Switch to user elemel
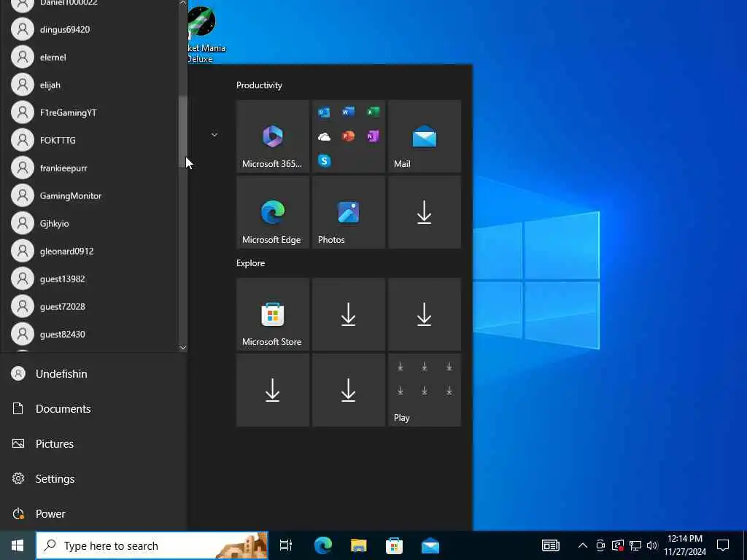Viewport: 747px width, 560px height. pyautogui.click(x=90, y=57)
